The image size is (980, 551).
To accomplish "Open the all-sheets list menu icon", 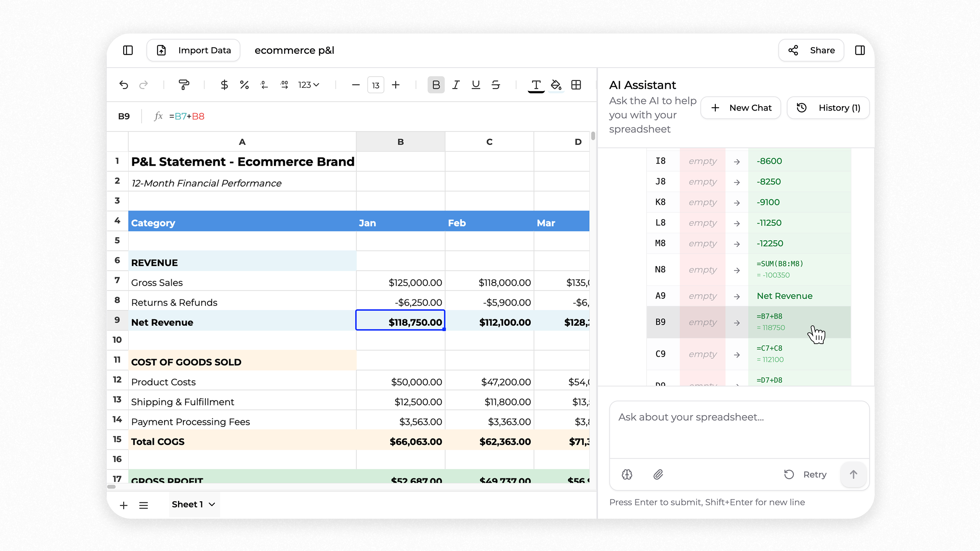I will coord(143,505).
